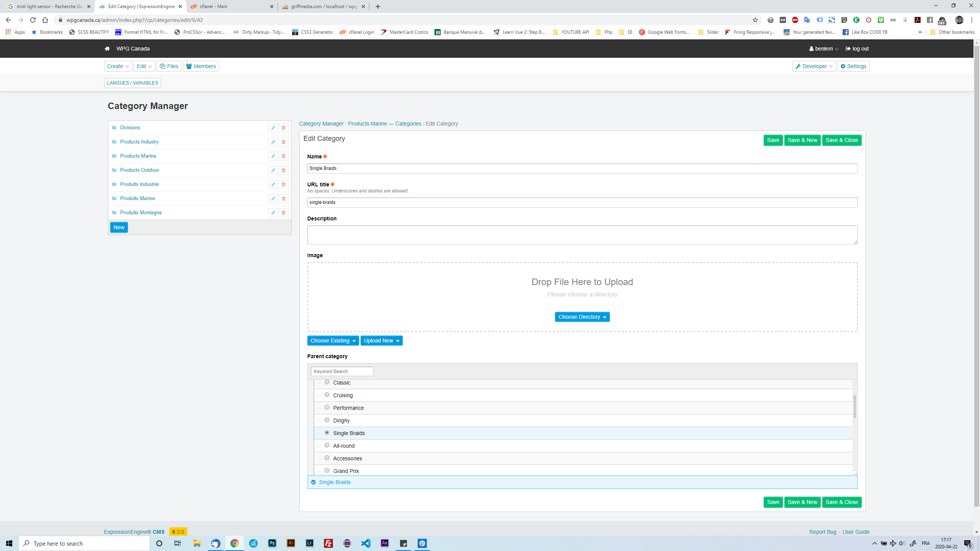This screenshot has height=551, width=980.
Task: Open the Choose Directory dropdown
Action: pyautogui.click(x=582, y=317)
